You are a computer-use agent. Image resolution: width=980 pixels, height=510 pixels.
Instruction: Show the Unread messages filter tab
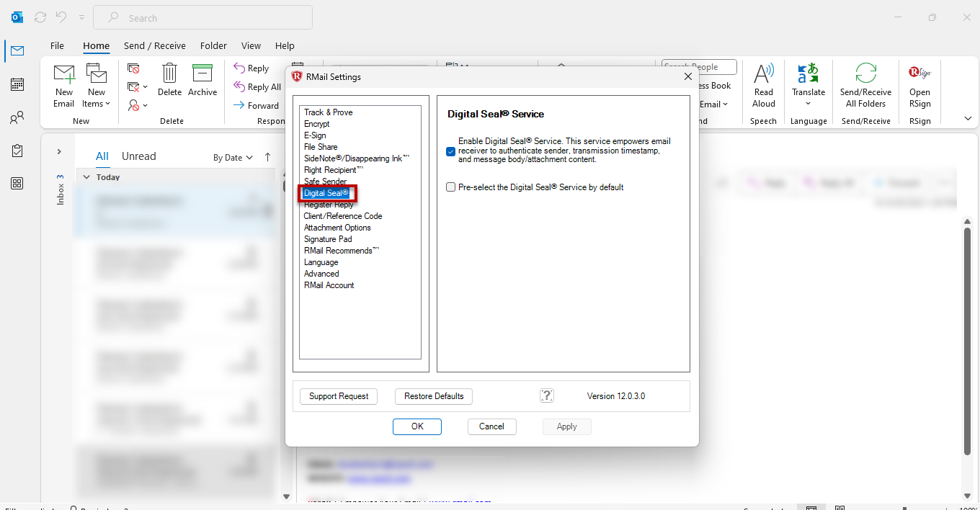point(139,156)
